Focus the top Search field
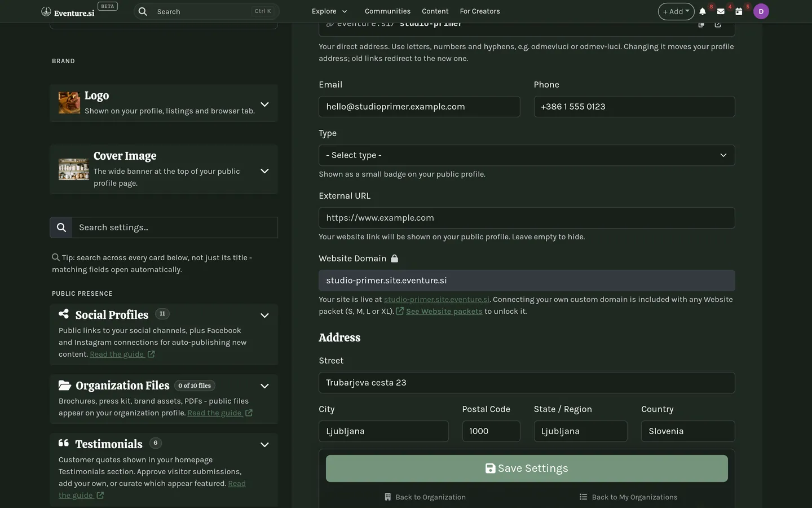The width and height of the screenshot is (812, 508). click(206, 11)
